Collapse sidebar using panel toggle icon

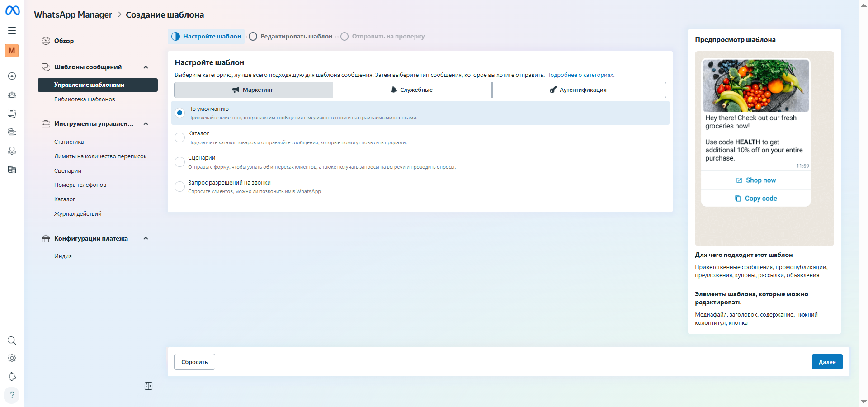coord(148,386)
